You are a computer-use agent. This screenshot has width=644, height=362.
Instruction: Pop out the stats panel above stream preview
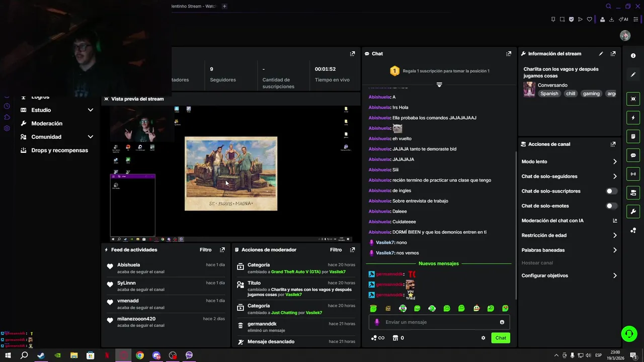point(352,54)
